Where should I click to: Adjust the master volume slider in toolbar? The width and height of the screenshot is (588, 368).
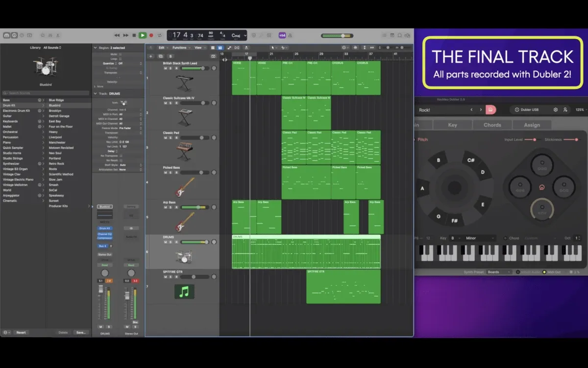337,35
